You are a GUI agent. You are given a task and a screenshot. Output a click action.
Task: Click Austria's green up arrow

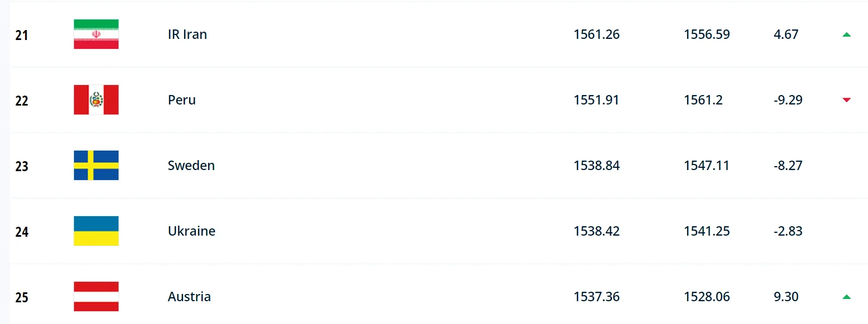pyautogui.click(x=846, y=297)
